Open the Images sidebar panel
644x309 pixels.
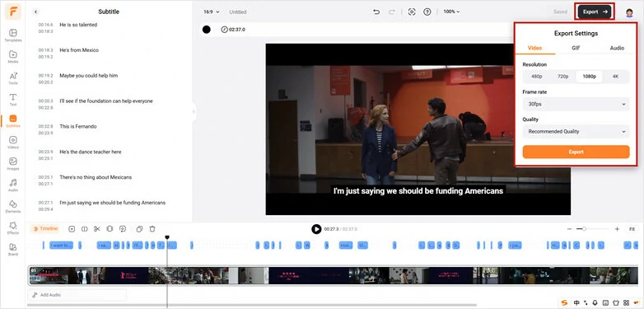click(12, 163)
